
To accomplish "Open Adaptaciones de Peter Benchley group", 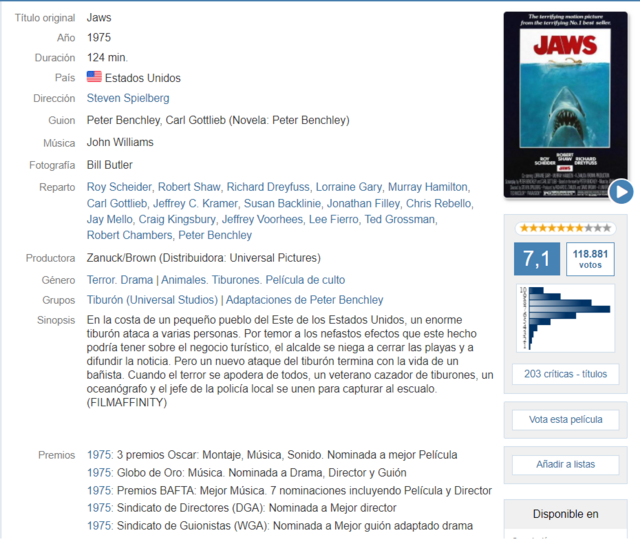I will [304, 300].
